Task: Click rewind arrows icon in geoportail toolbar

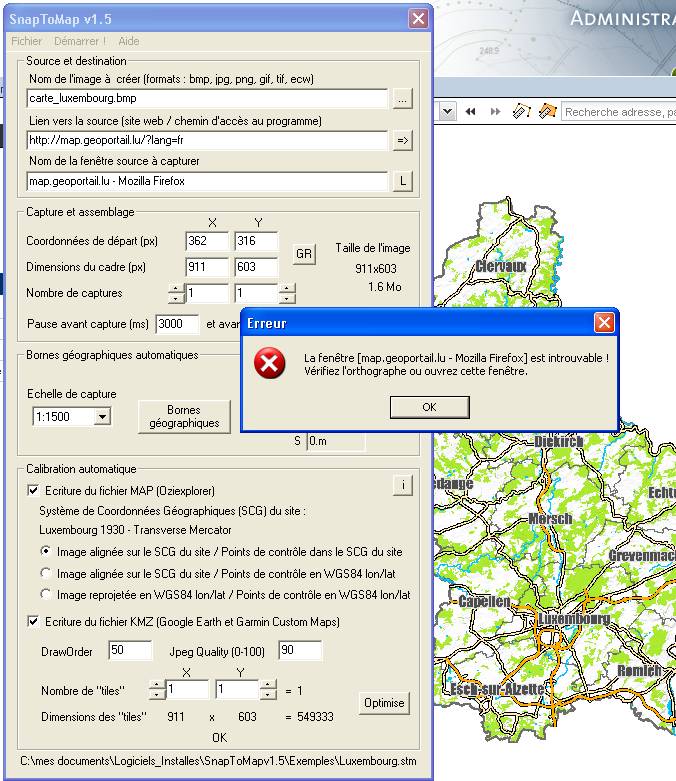Action: [x=470, y=112]
